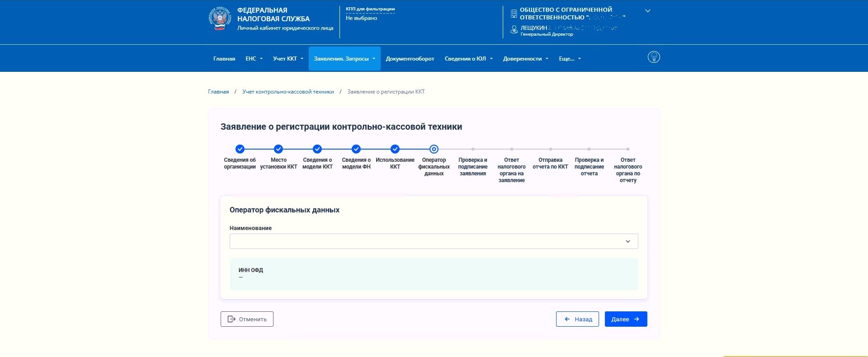Click the current 'Оператор фискальных данных' step marker
This screenshot has height=357, width=868.
[x=434, y=149]
